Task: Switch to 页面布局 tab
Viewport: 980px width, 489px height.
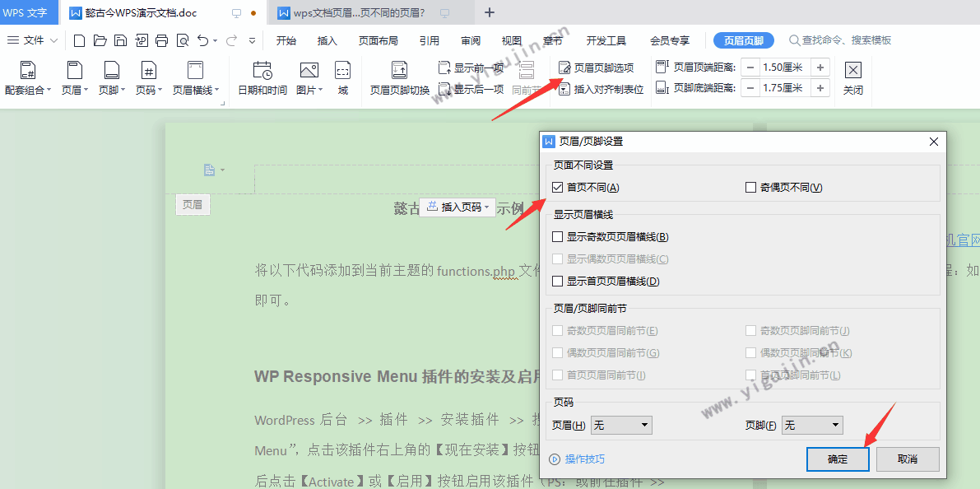Action: point(379,40)
